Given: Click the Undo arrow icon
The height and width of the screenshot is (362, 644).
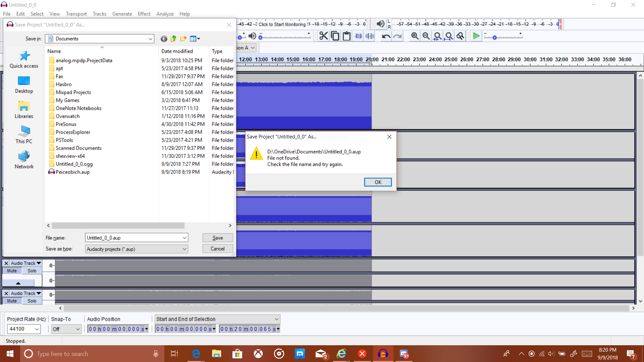Looking at the screenshot, I should coord(386,36).
